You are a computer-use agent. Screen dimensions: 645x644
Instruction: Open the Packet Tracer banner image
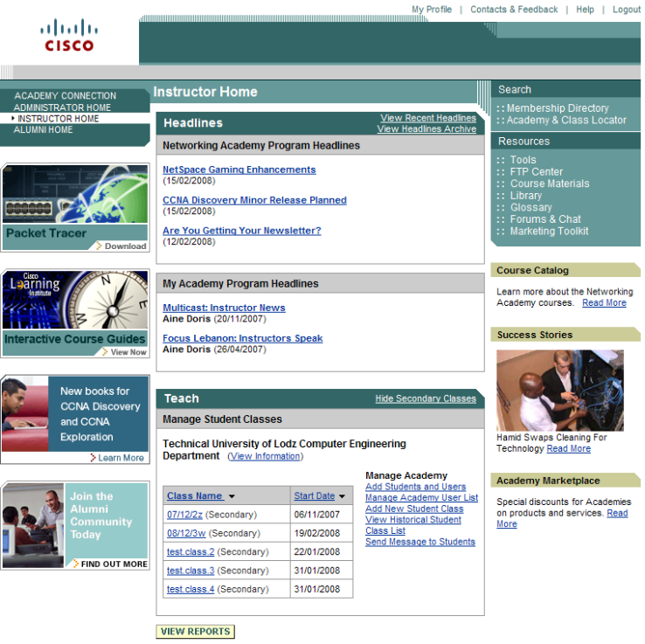75,194
